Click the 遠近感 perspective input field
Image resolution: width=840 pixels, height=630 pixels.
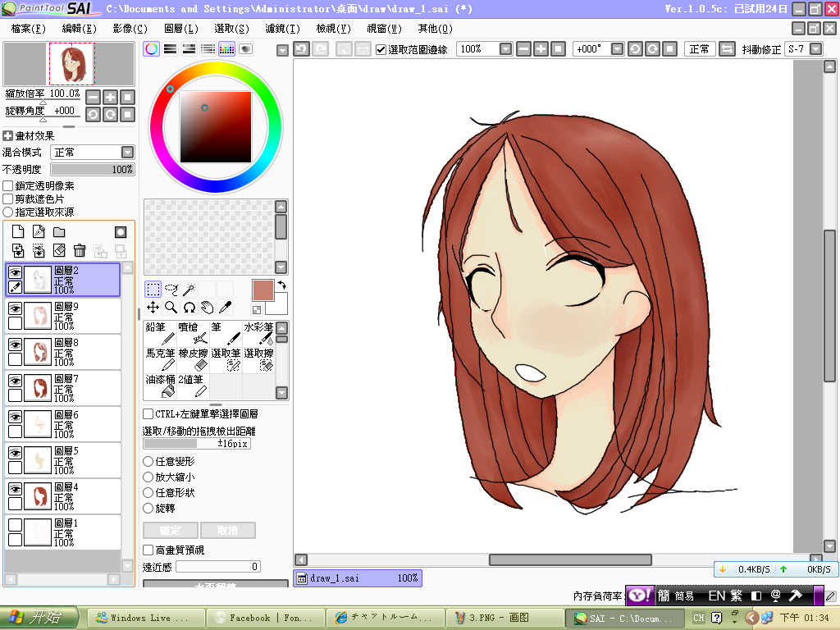[x=218, y=567]
